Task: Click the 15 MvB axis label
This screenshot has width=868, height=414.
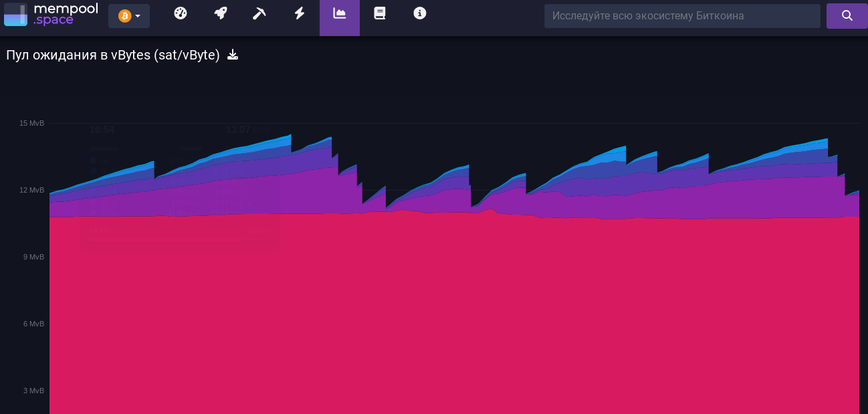Action: (x=31, y=123)
